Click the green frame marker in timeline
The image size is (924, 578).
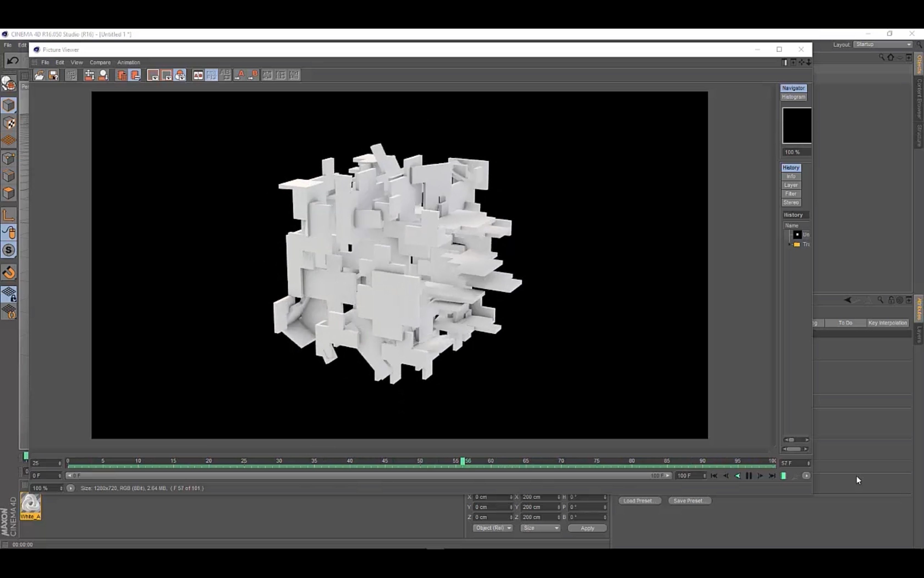pos(463,461)
